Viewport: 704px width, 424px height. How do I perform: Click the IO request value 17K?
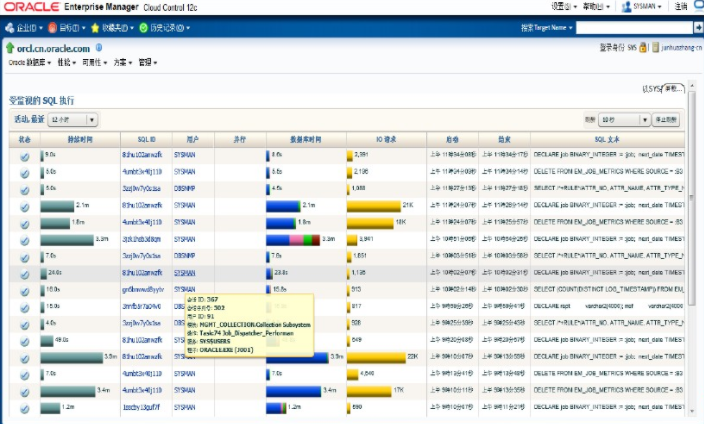point(399,390)
